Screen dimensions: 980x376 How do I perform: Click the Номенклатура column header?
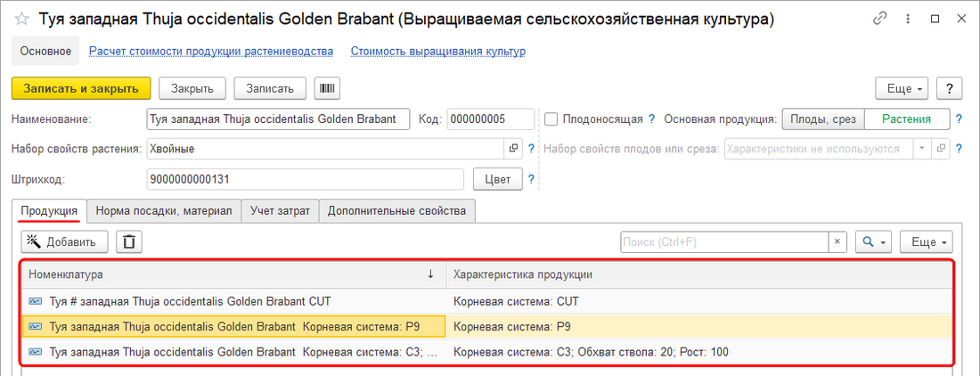coord(234,274)
